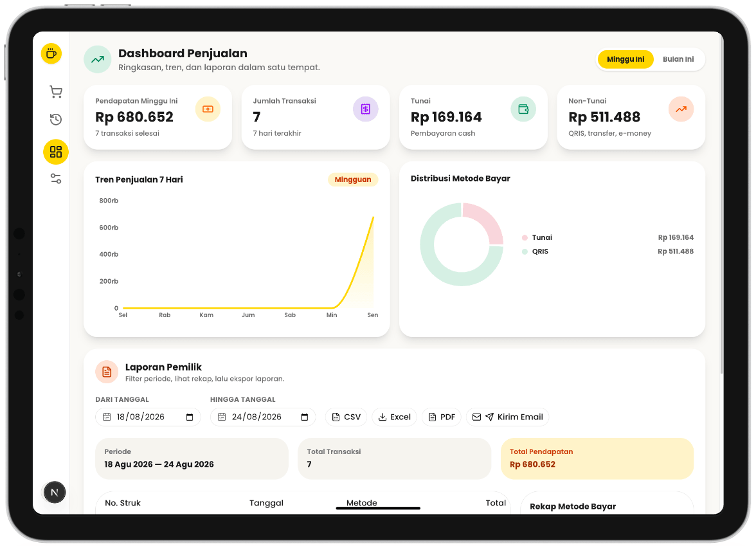Open the shopping cart page in sidebar
Image resolution: width=756 pixels, height=546 pixels.
click(56, 91)
